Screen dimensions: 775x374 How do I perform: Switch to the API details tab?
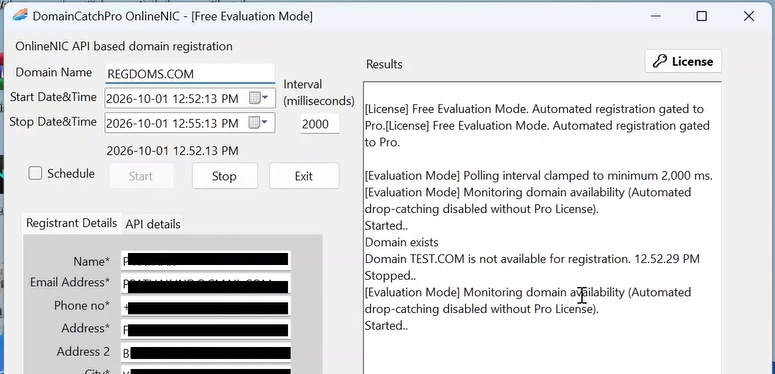tap(153, 224)
